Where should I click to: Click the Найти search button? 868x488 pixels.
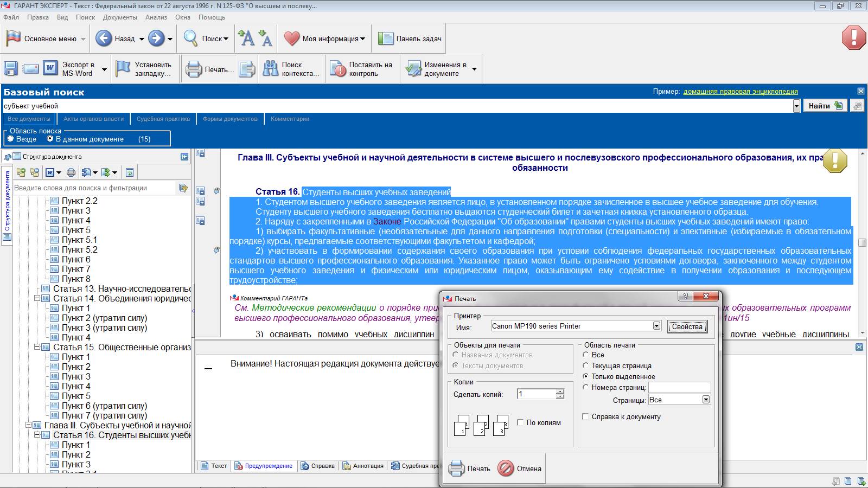click(825, 106)
